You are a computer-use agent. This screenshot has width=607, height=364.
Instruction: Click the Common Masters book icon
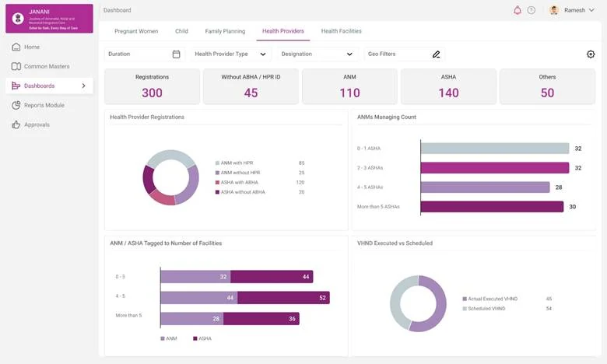[16, 66]
